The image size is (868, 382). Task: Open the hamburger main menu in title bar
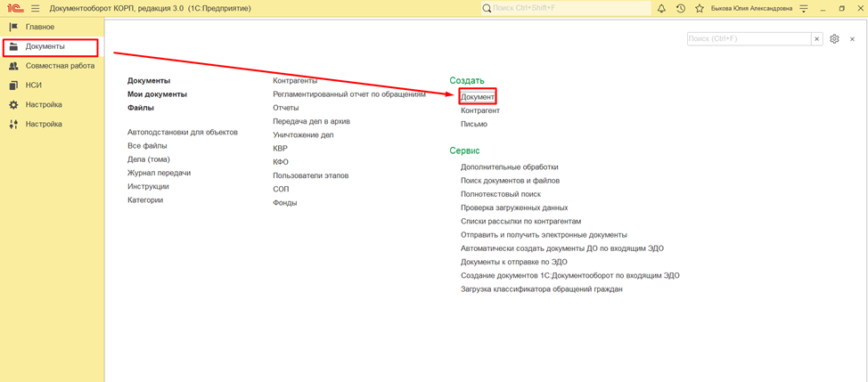coord(36,8)
